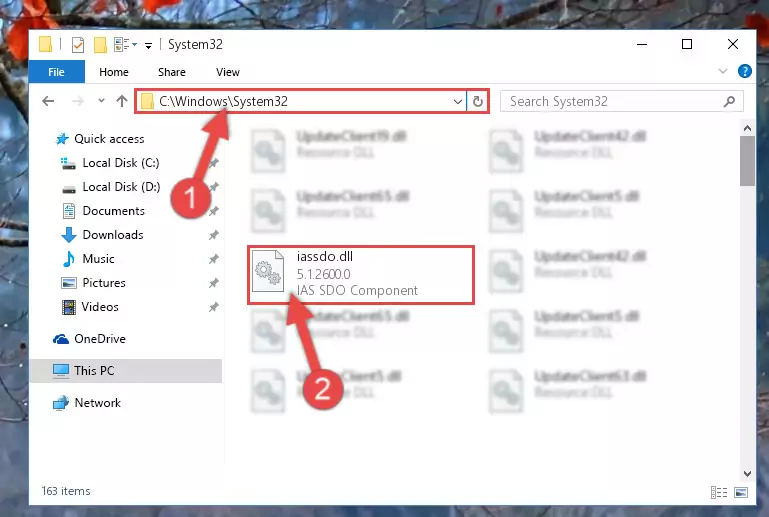769x517 pixels.
Task: Click the pin icon next to Downloads
Action: point(213,235)
